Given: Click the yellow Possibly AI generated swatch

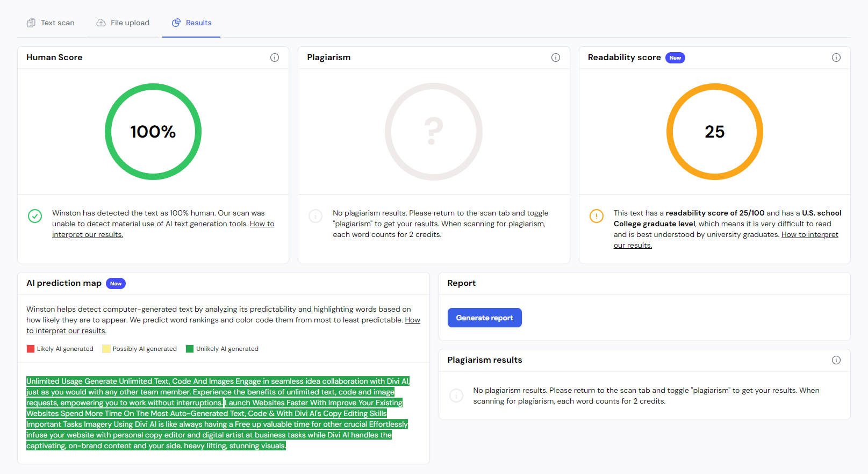Looking at the screenshot, I should click(x=106, y=349).
